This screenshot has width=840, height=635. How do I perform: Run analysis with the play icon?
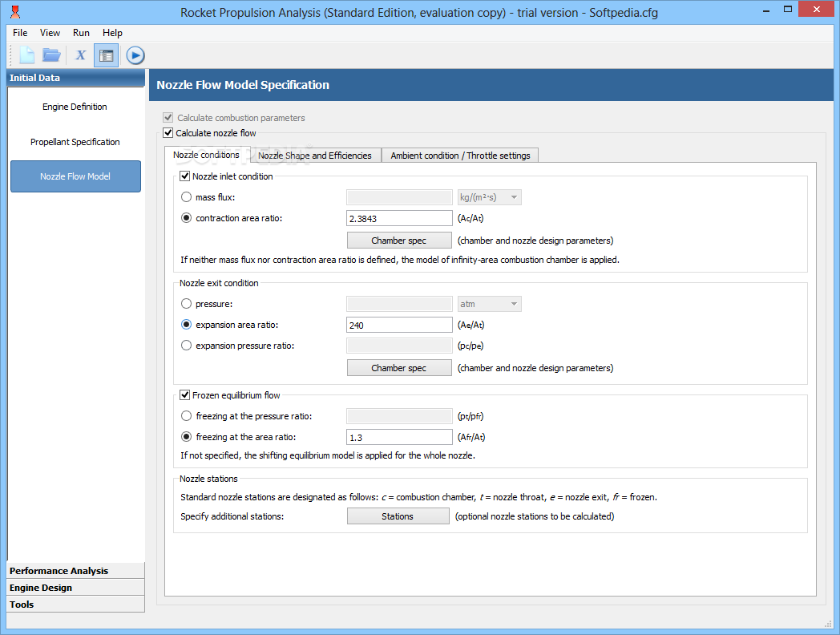(135, 55)
